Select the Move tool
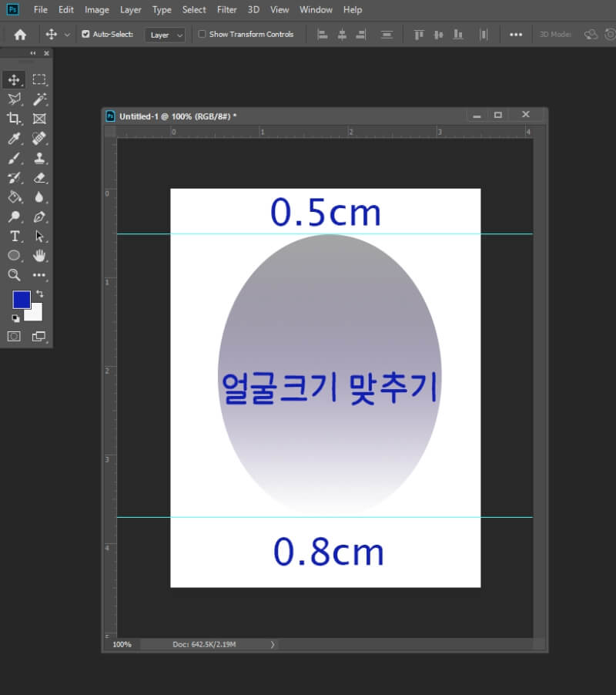This screenshot has width=616, height=695. point(14,79)
